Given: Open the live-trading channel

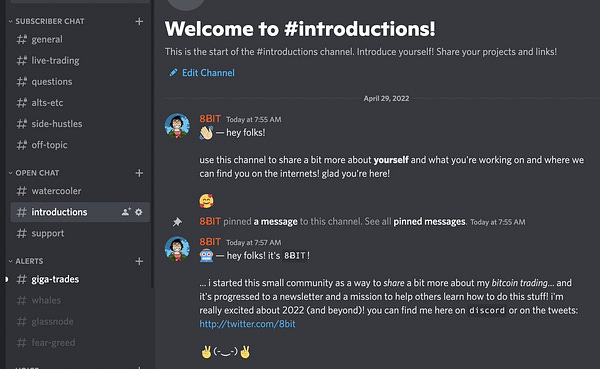Looking at the screenshot, I should point(80,60).
